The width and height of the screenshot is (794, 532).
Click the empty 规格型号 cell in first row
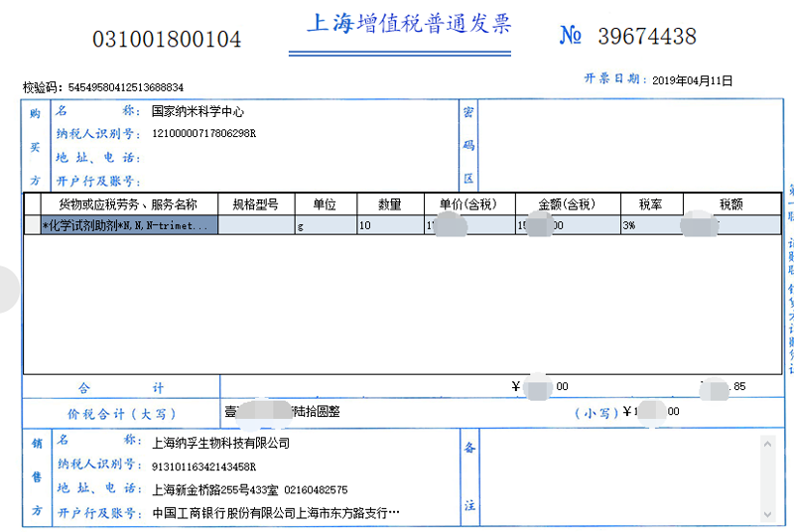tap(255, 225)
